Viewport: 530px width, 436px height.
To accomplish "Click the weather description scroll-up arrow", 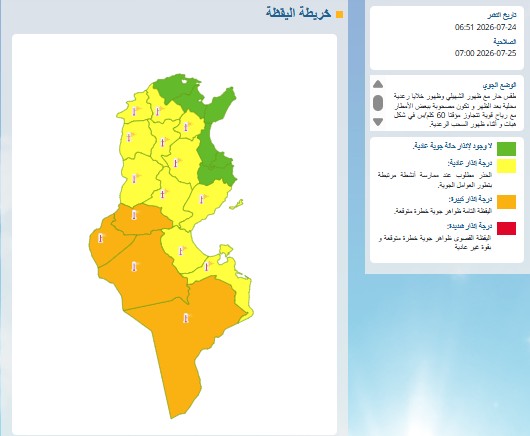I will tap(378, 84).
